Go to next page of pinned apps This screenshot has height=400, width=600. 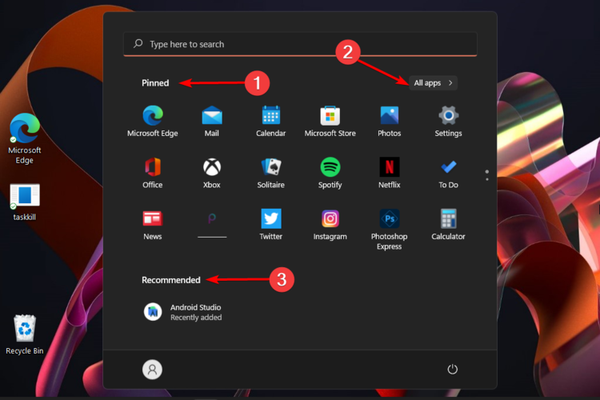click(487, 179)
